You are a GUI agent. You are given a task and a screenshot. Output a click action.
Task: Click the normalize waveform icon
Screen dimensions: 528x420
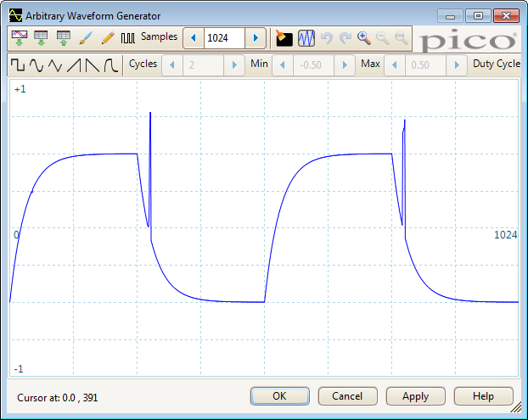(306, 38)
